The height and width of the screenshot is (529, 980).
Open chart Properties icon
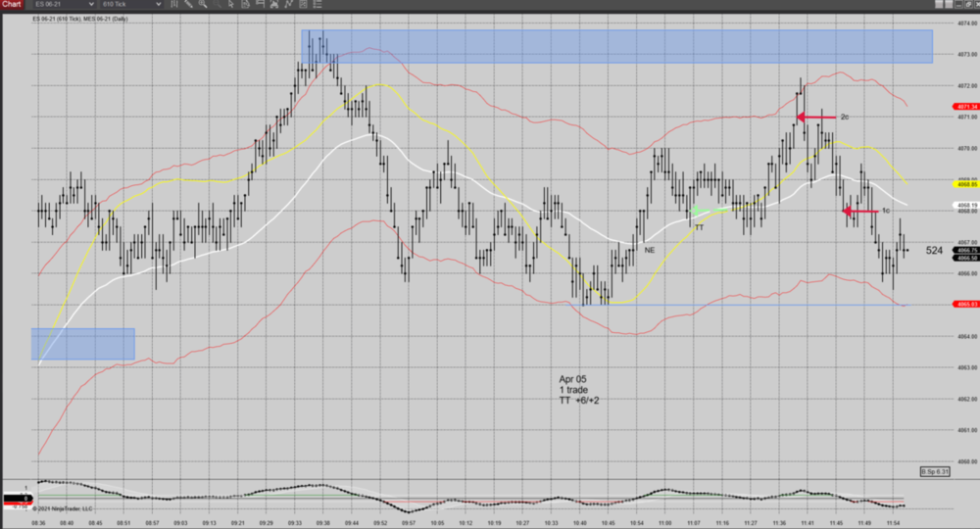(318, 4)
